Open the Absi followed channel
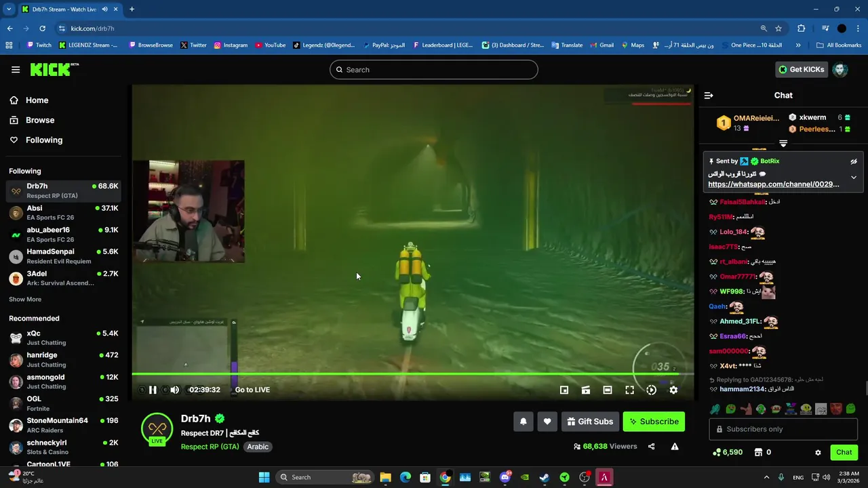This screenshot has width=868, height=488. pyautogui.click(x=64, y=213)
